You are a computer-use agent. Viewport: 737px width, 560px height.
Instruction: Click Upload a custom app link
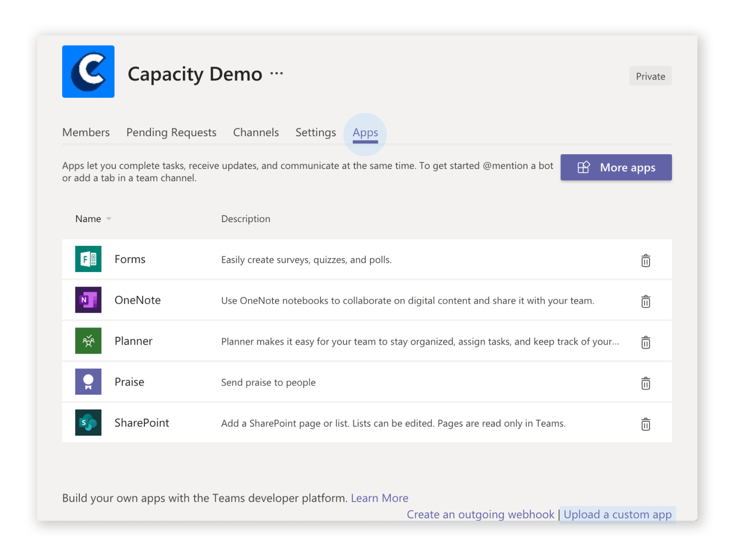(617, 514)
